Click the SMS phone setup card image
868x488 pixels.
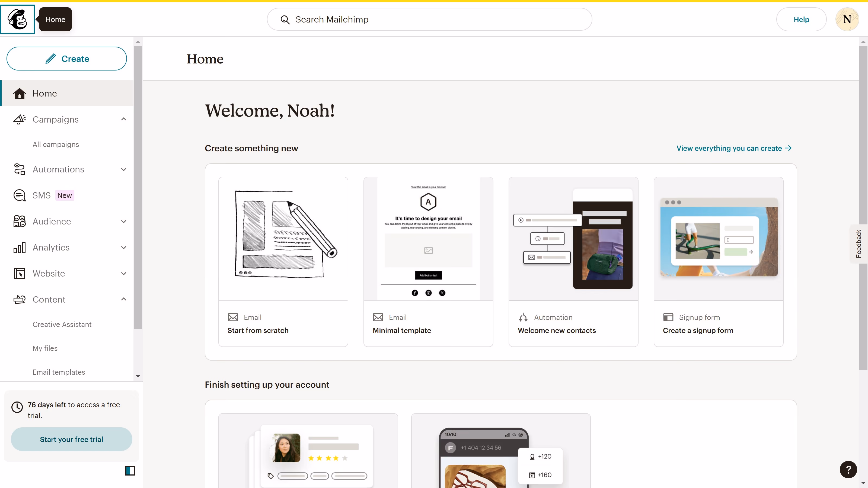[501, 451]
